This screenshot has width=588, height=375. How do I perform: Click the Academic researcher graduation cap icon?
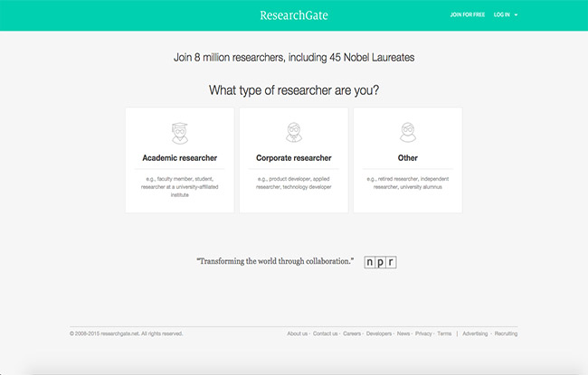point(180,133)
